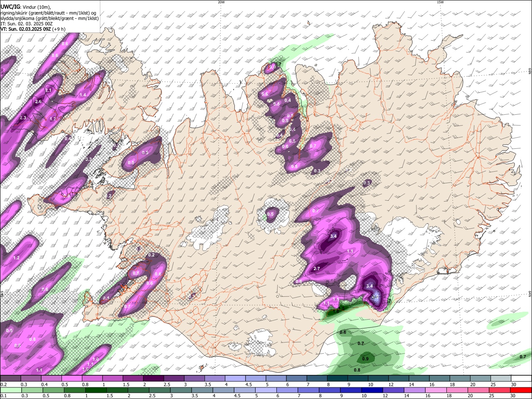Click the 0.5 value over the central glacier

(270, 214)
